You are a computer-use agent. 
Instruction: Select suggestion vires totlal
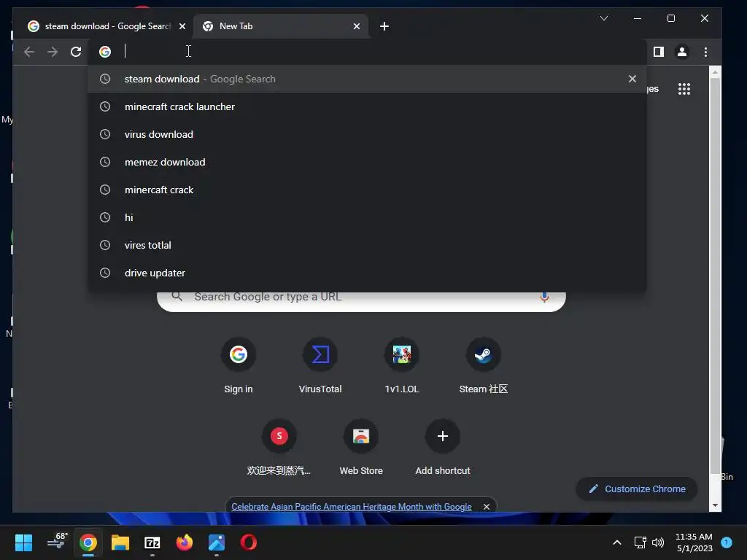click(x=367, y=245)
